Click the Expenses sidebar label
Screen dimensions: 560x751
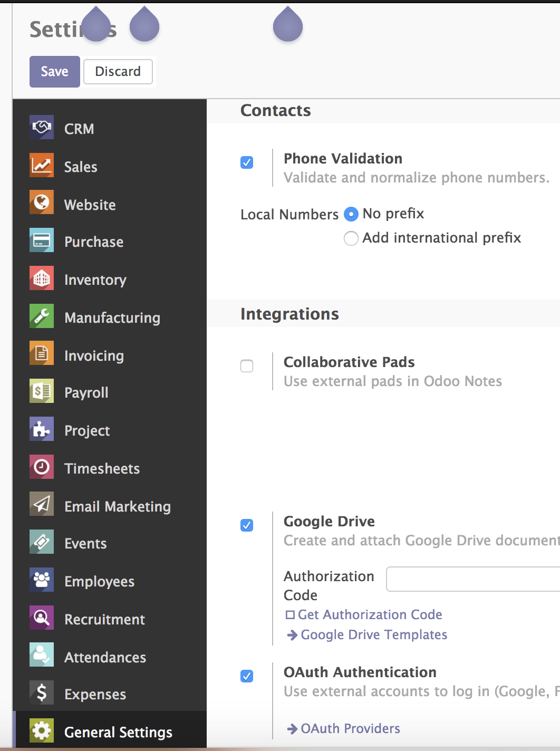95,695
